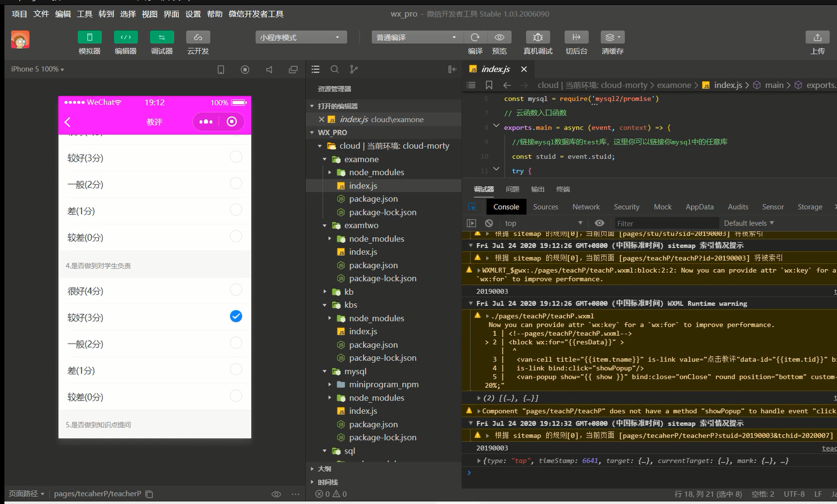Screen dimensions: 837x504
Task: Click the compile (编译) refresh icon
Action: coord(475,37)
